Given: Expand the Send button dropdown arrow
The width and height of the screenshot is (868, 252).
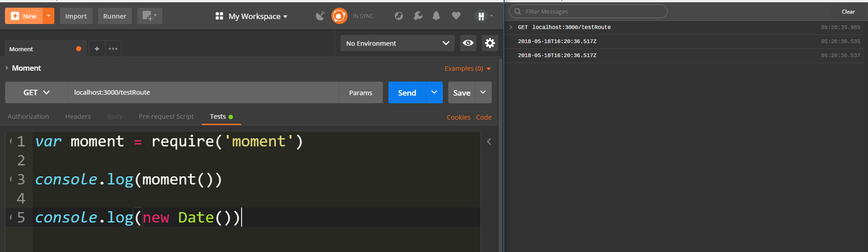Looking at the screenshot, I should [x=434, y=92].
